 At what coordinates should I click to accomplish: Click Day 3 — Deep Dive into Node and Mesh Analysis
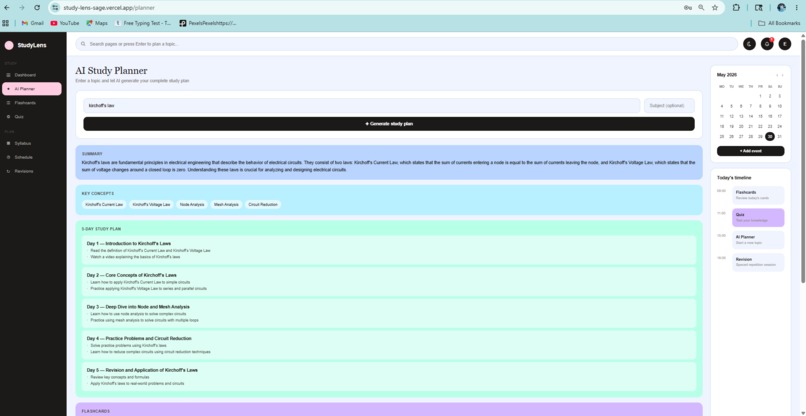pyautogui.click(x=138, y=307)
